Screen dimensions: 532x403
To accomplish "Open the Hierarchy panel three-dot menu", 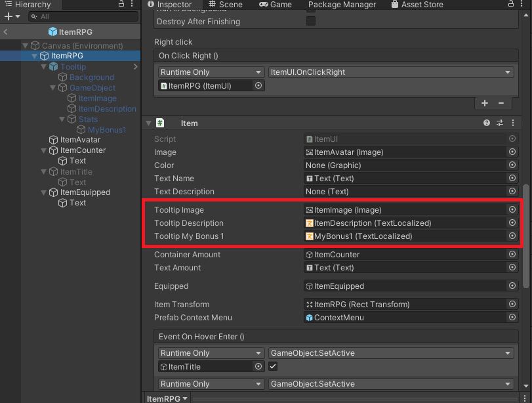I will coord(132,4).
